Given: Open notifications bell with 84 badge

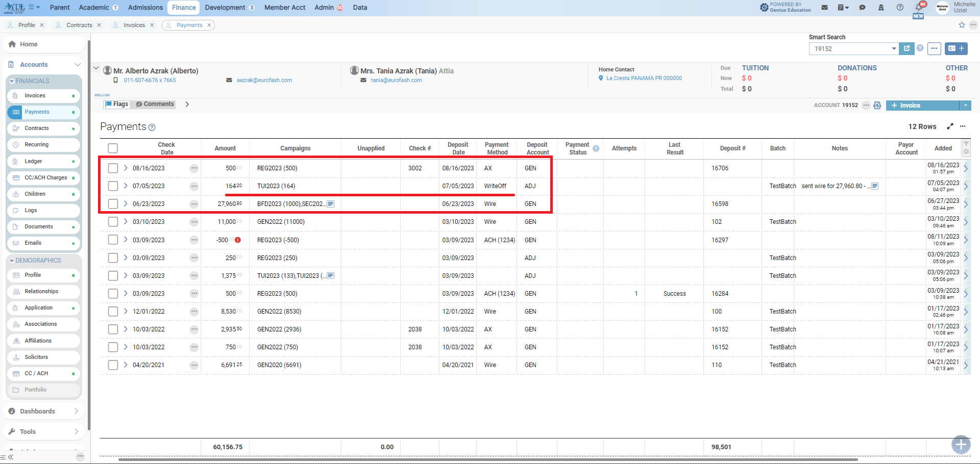Looking at the screenshot, I should tap(919, 8).
